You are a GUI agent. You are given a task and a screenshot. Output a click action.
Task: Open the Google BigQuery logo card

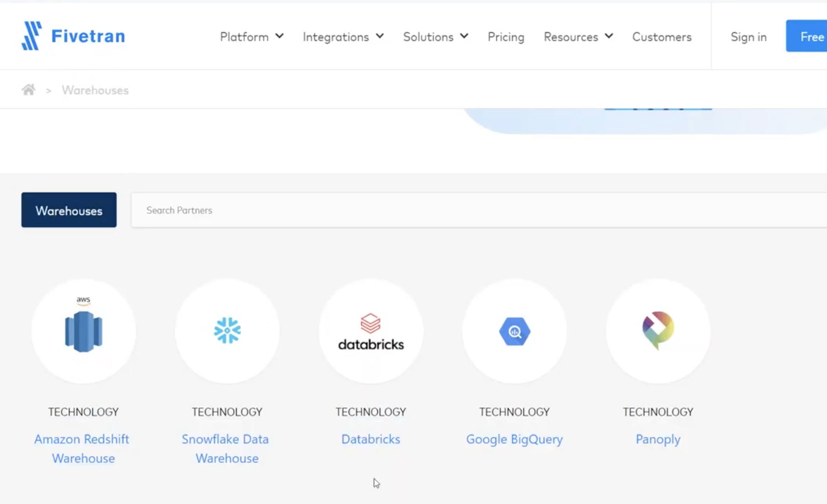pyautogui.click(x=515, y=331)
